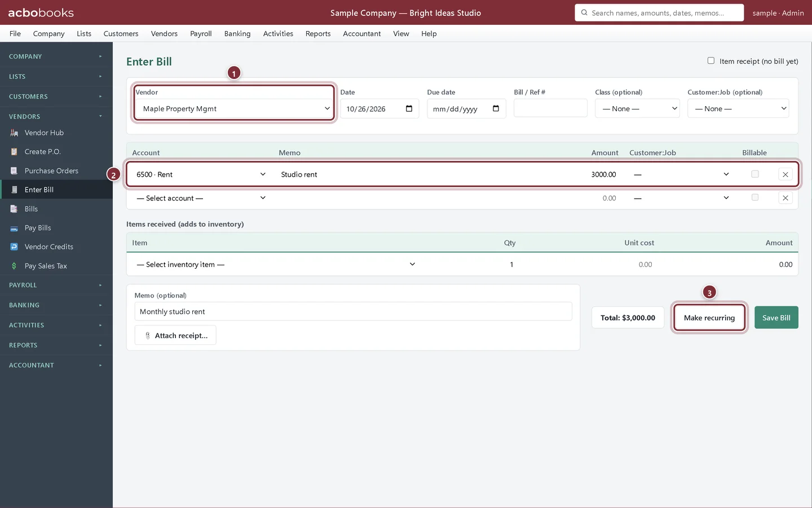The width and height of the screenshot is (812, 508).
Task: Click the Bill / Ref # input field
Action: [550, 108]
